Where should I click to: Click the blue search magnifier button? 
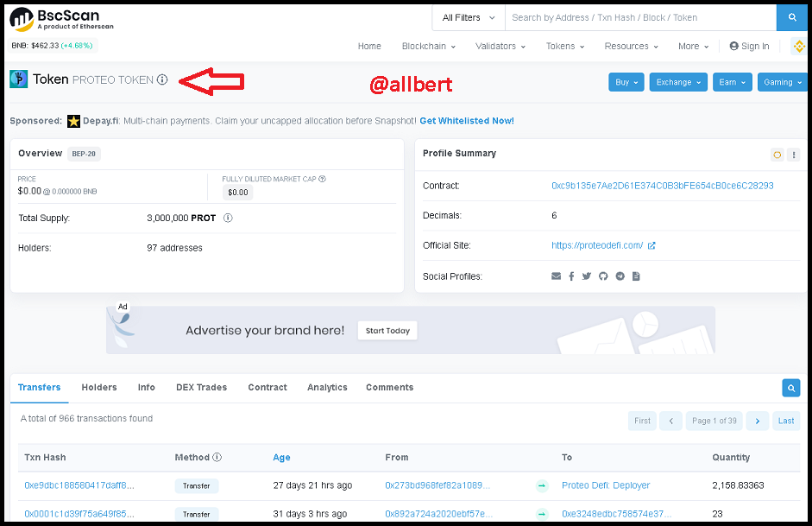pyautogui.click(x=792, y=17)
